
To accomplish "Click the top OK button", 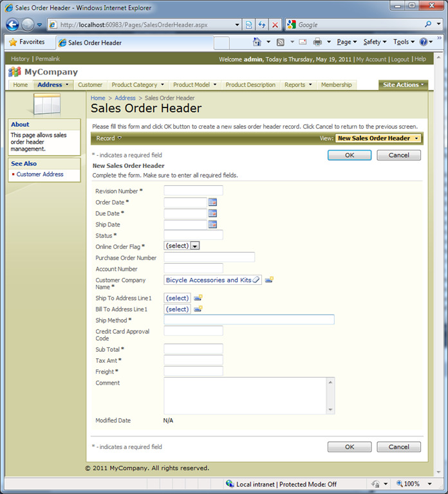I will pos(349,155).
